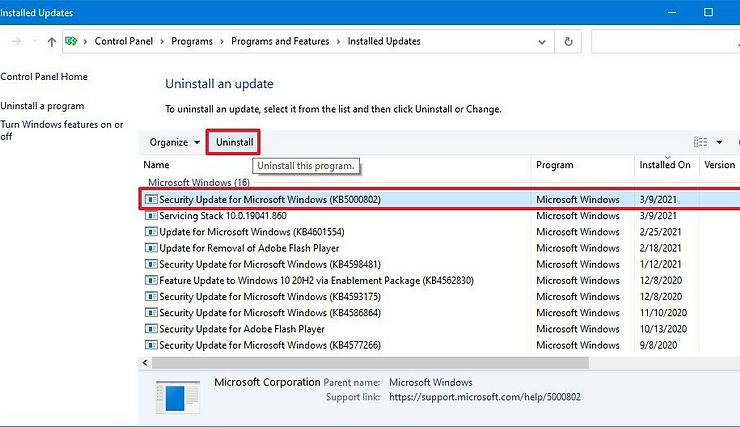Click the support.microsoft.com/help/5000802 link
Screen dimensions: 740x427
(485, 397)
